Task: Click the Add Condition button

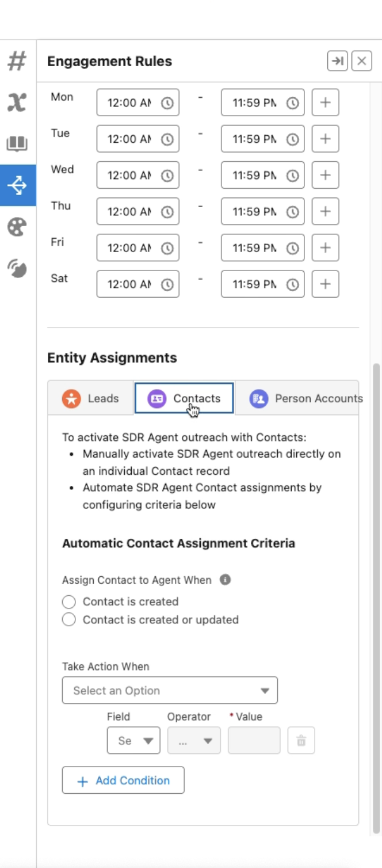Action: tap(123, 781)
